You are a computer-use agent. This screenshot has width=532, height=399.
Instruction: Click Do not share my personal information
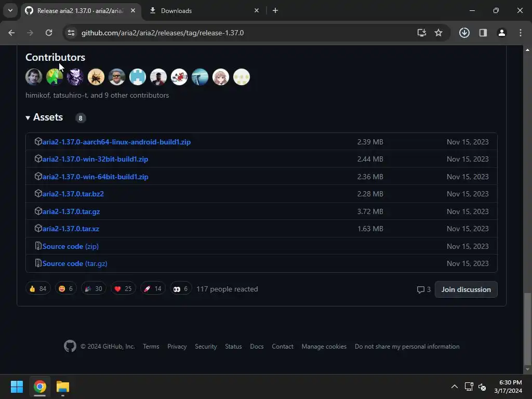407,347
